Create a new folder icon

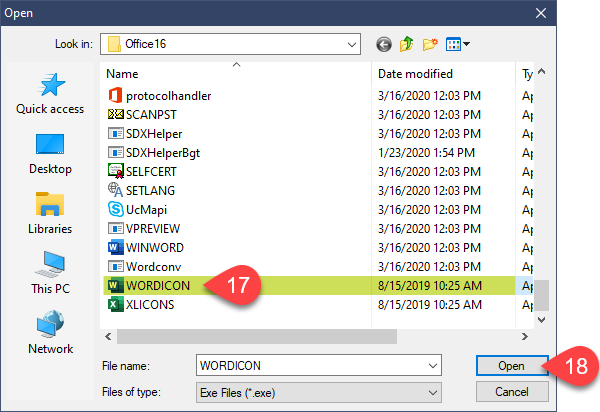[430, 44]
